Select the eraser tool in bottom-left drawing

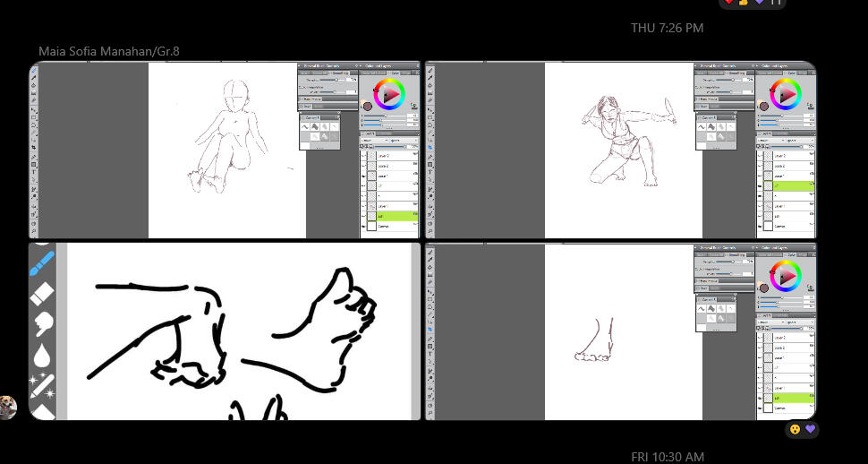[42, 293]
